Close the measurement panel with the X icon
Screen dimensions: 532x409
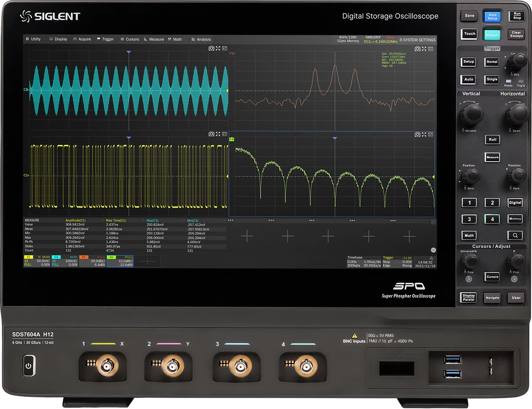tap(433, 222)
